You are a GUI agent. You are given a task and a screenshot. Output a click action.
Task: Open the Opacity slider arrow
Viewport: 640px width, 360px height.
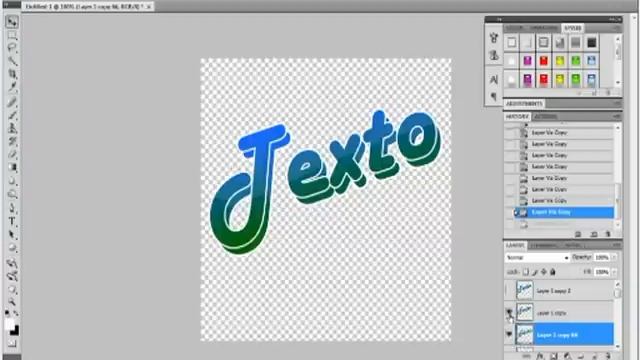(614, 258)
